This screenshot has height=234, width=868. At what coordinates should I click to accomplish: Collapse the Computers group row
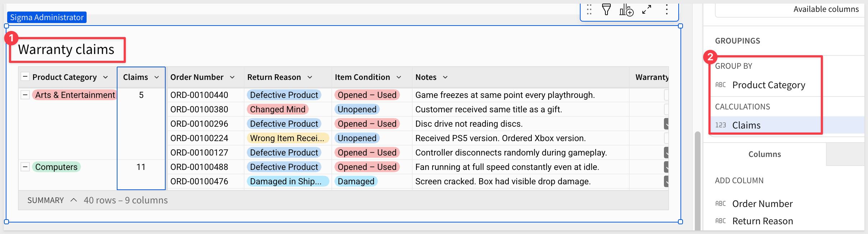[x=25, y=167]
